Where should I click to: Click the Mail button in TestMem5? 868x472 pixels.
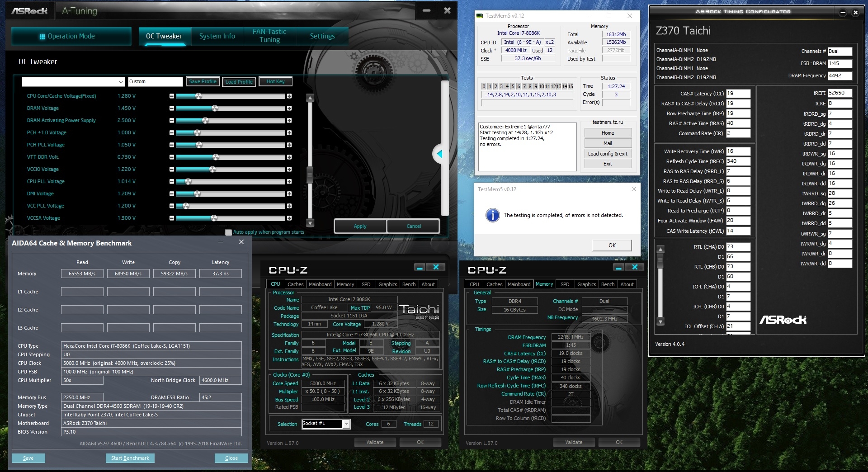[608, 143]
